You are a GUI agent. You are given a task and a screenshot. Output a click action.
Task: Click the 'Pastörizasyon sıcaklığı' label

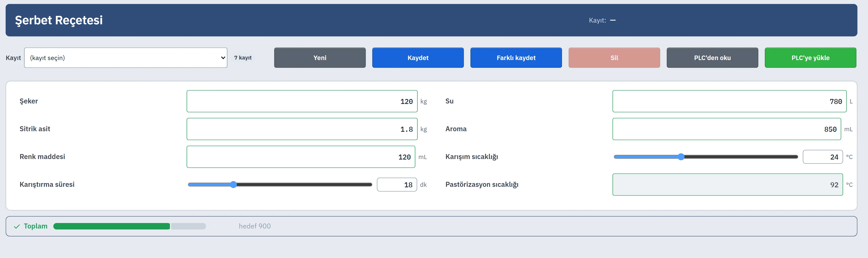[482, 185]
